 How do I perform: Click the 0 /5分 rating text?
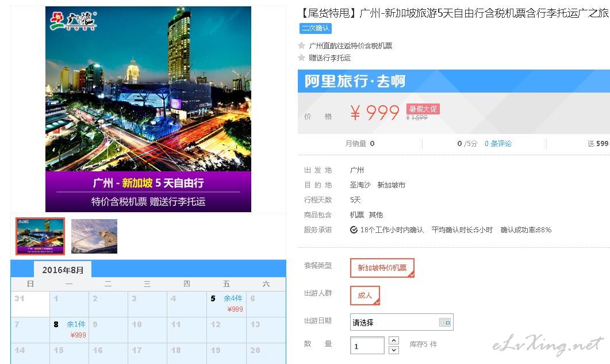[467, 144]
